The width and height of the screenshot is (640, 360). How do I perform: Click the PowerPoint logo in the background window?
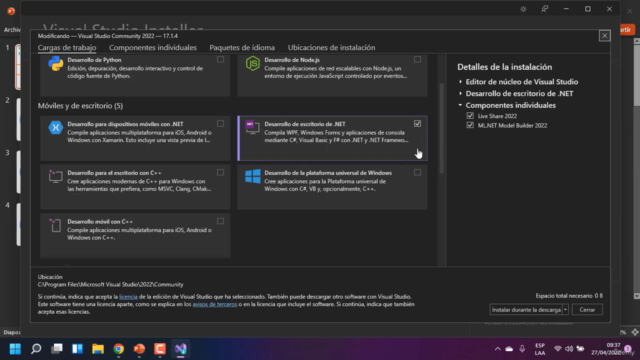pyautogui.click(x=11, y=11)
